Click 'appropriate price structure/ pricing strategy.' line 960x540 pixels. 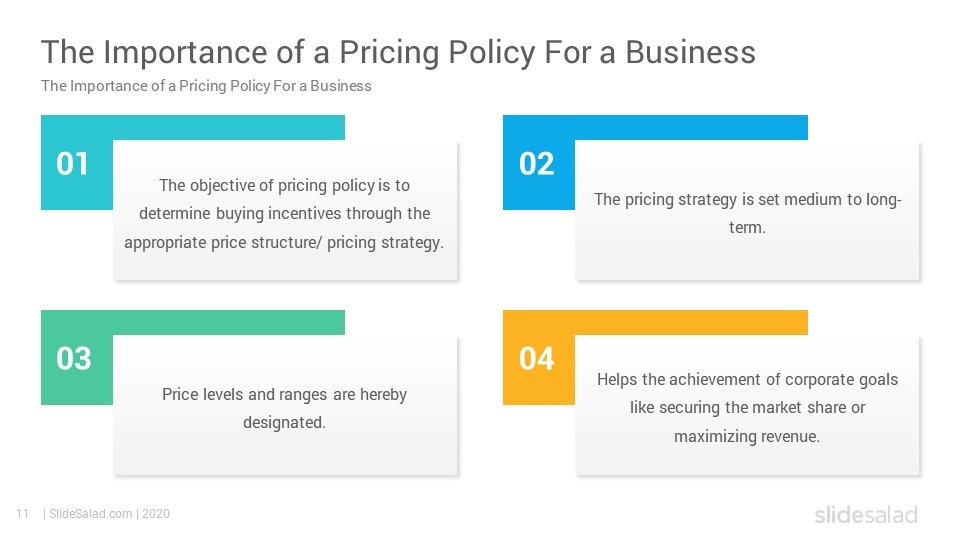(x=284, y=242)
